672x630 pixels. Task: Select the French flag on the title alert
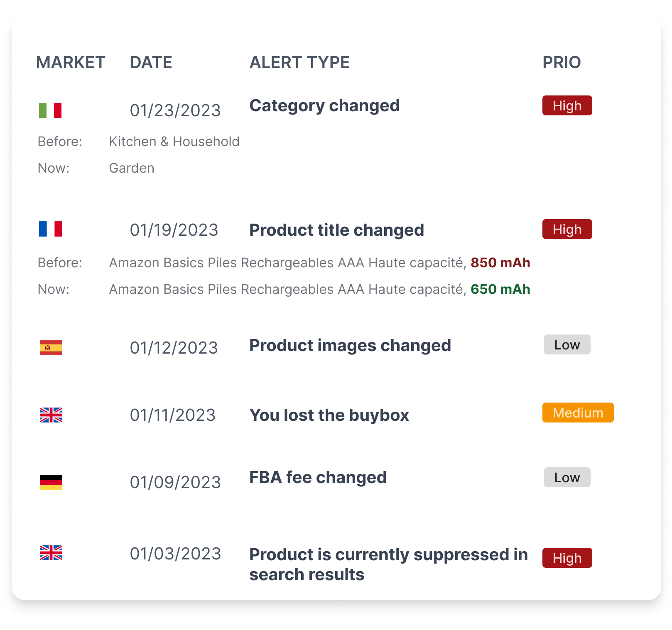(51, 229)
